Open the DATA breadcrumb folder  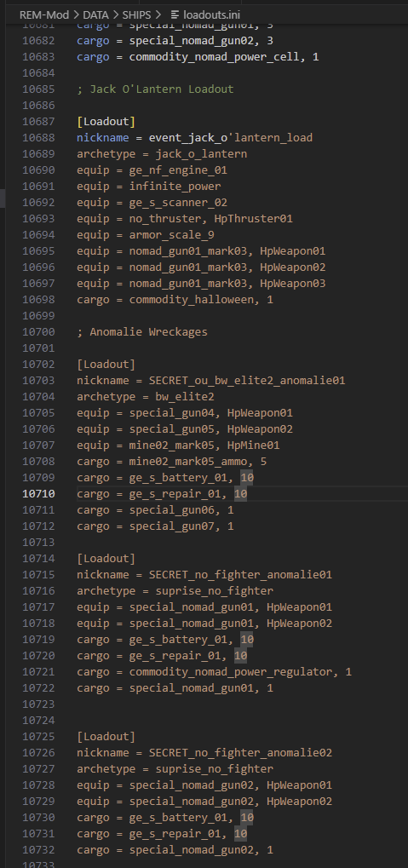tap(95, 15)
